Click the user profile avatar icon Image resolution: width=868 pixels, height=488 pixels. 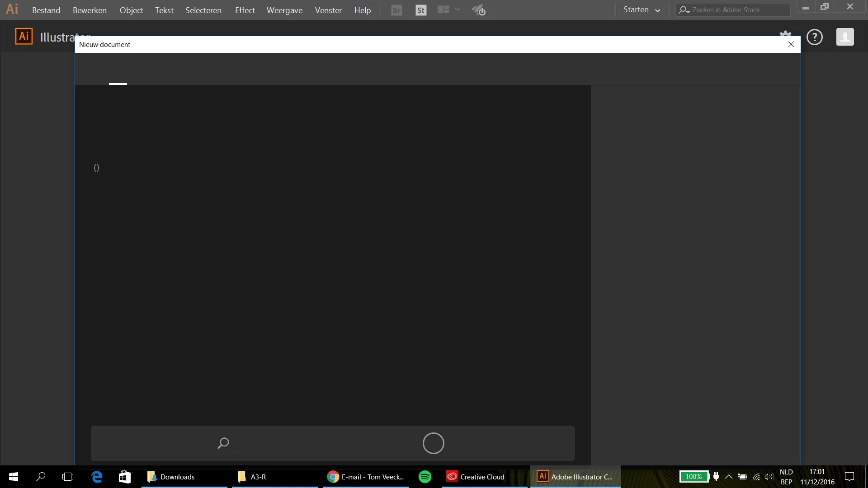coord(844,37)
